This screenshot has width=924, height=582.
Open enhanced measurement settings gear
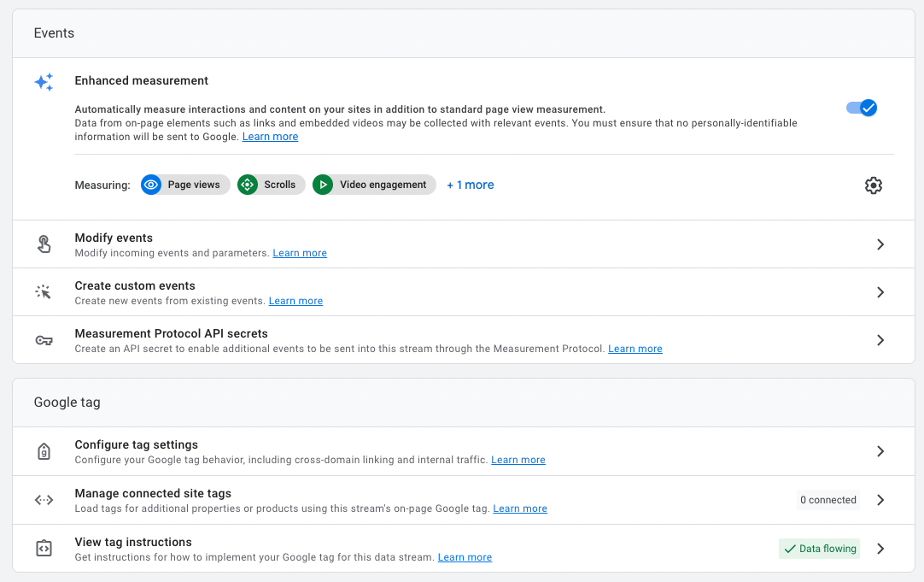click(x=873, y=185)
